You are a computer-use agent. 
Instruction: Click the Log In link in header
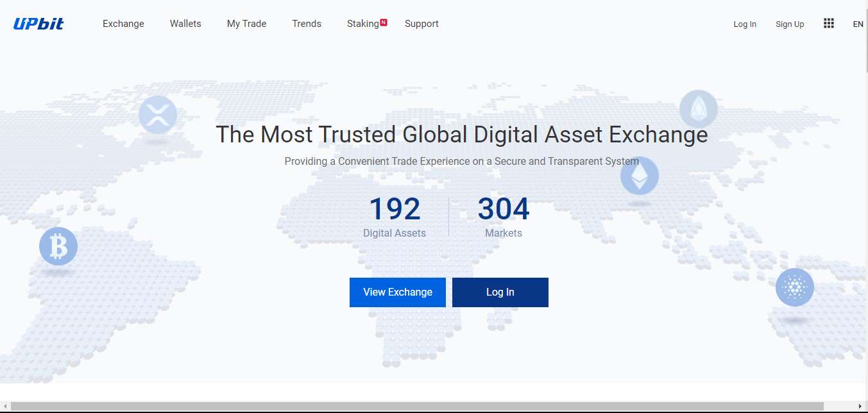(745, 24)
